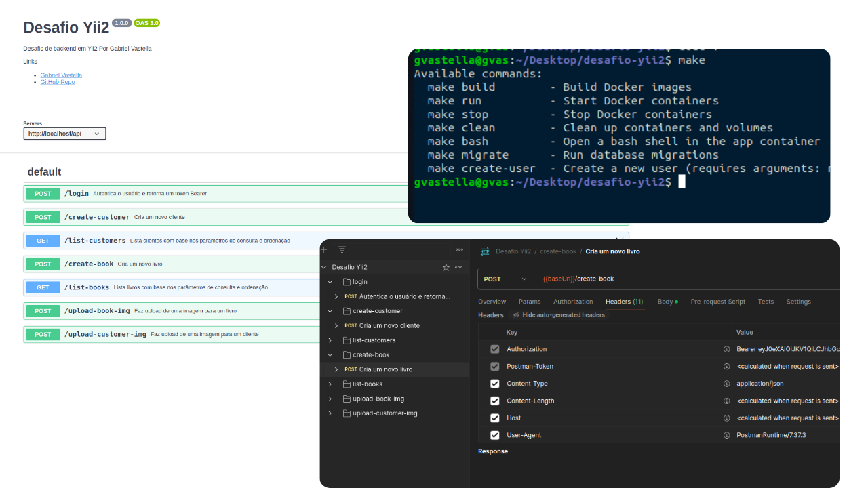The image size is (868, 488).
Task: Open the request Settings tab
Action: point(799,302)
